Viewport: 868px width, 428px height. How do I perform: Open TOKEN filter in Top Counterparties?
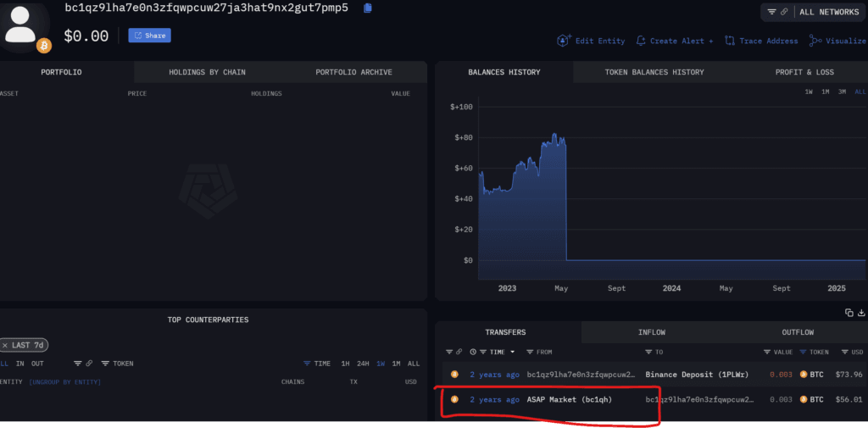(117, 364)
